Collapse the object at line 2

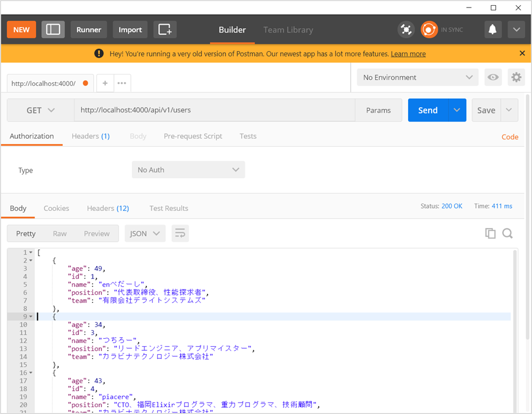(x=31, y=261)
